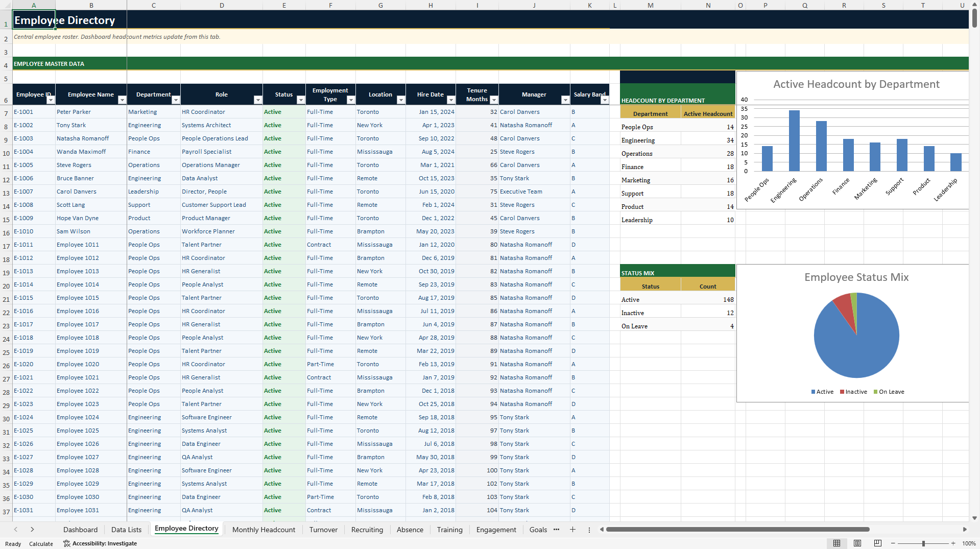980x549 pixels.
Task: Click the Systems Architect role cell
Action: 222,125
